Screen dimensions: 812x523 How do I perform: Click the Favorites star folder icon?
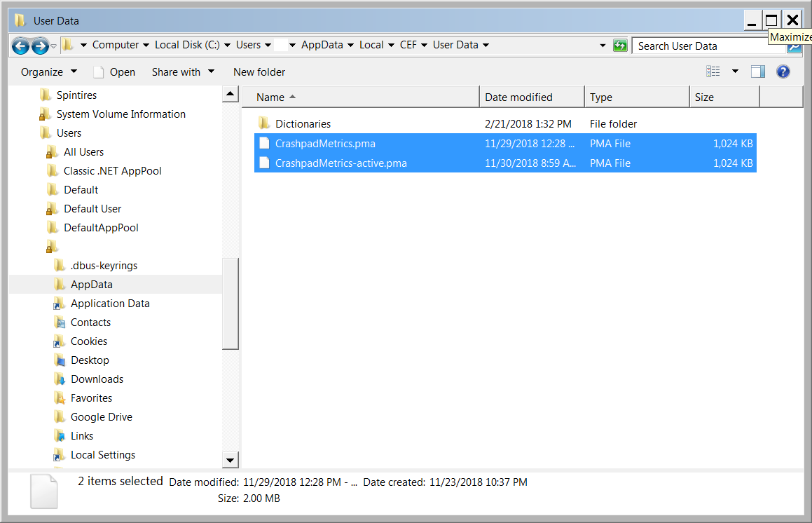[x=60, y=398]
